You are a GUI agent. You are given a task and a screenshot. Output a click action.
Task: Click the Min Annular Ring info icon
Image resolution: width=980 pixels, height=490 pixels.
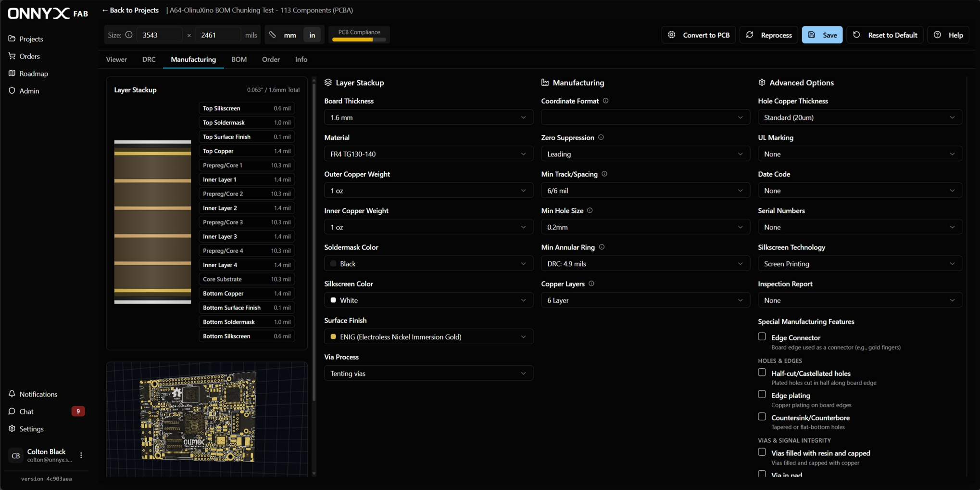(602, 247)
